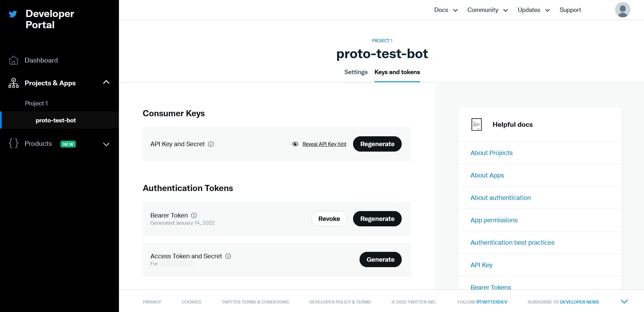Go to Dashboard in sidebar
Viewport: 644px width, 312px height.
click(x=41, y=60)
